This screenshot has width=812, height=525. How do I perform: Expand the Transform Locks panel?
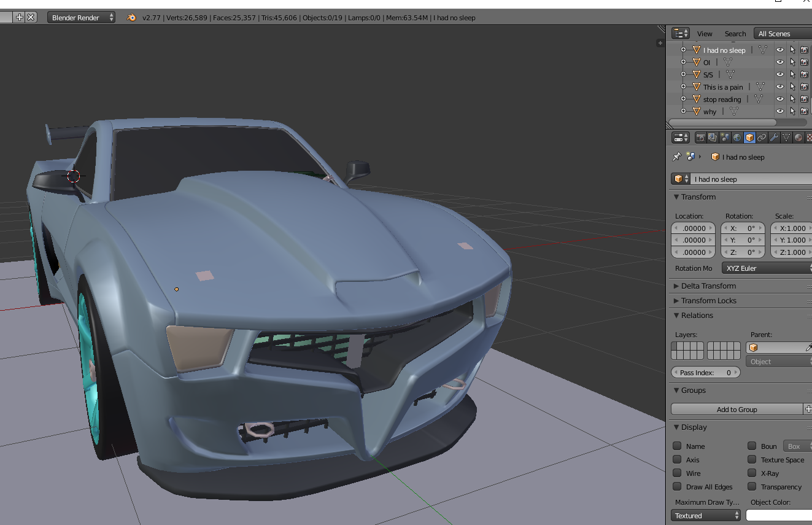pyautogui.click(x=676, y=300)
